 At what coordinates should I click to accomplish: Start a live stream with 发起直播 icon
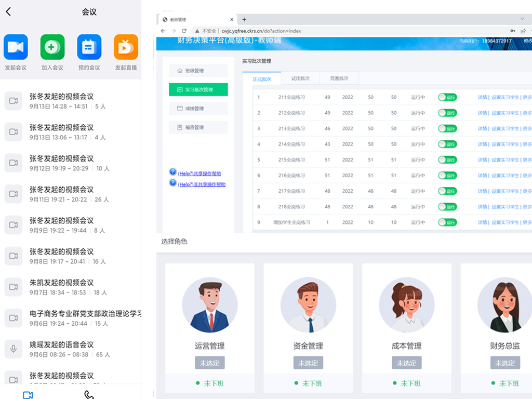point(126,48)
